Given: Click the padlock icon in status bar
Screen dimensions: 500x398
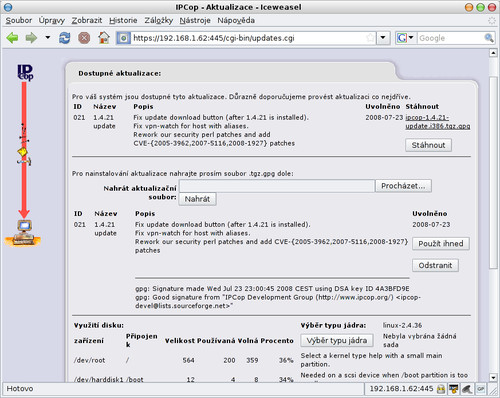Looking at the screenshot, I should click(x=441, y=389).
